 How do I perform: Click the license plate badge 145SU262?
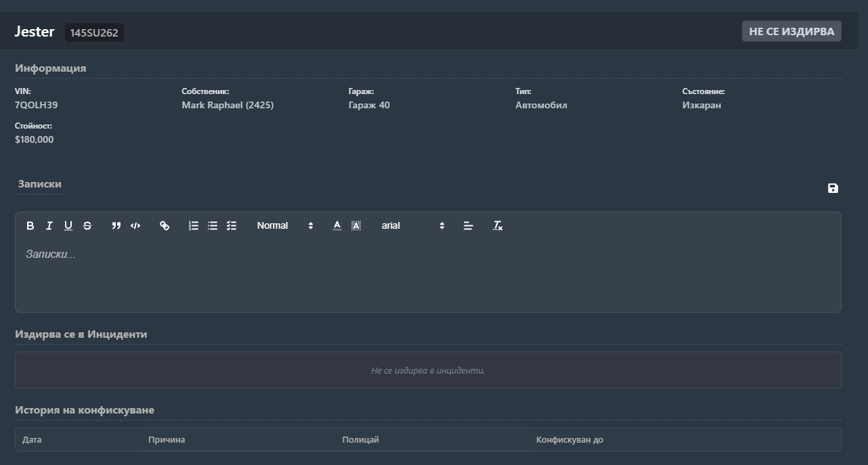94,32
